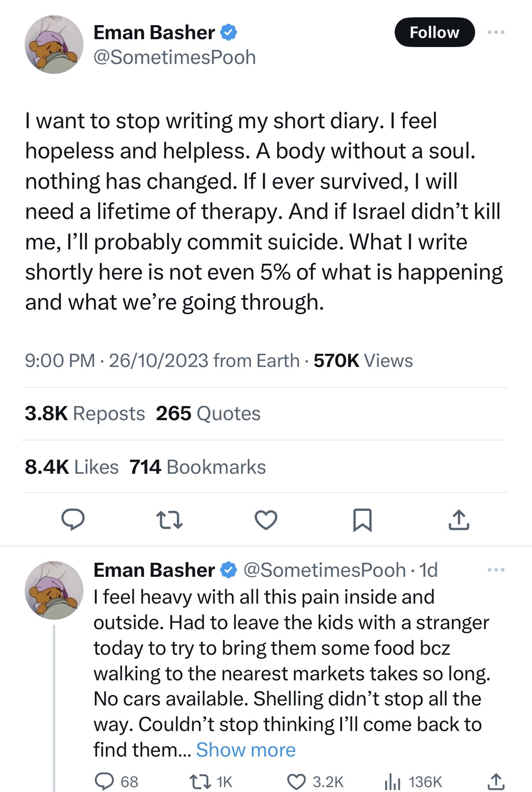
Task: Open more options on the reply tweet
Action: [x=496, y=570]
